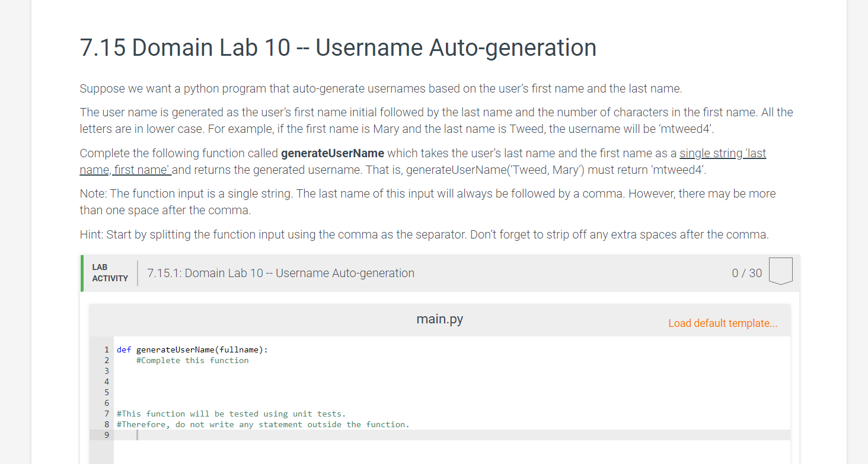Click line number 9 in the editor gutter
Viewport: 868px width, 464px height.
point(107,435)
